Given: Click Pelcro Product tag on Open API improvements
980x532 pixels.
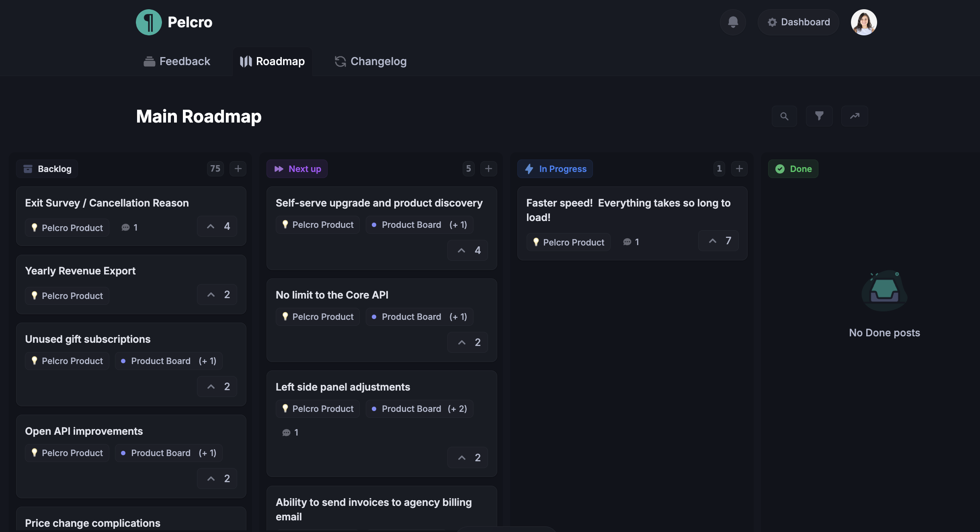Looking at the screenshot, I should tap(67, 453).
